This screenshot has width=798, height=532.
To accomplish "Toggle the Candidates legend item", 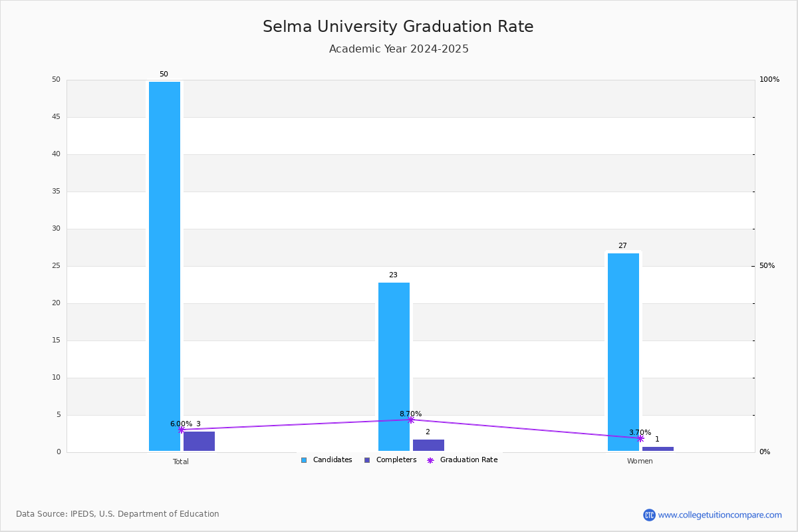I will (x=327, y=460).
